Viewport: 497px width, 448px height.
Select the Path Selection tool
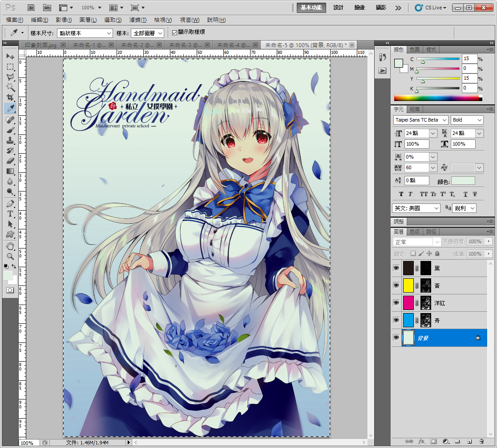[x=10, y=224]
